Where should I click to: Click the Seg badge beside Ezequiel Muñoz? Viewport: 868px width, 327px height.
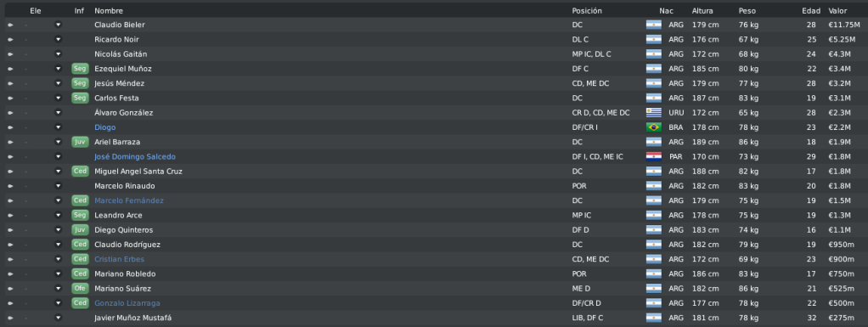point(80,69)
